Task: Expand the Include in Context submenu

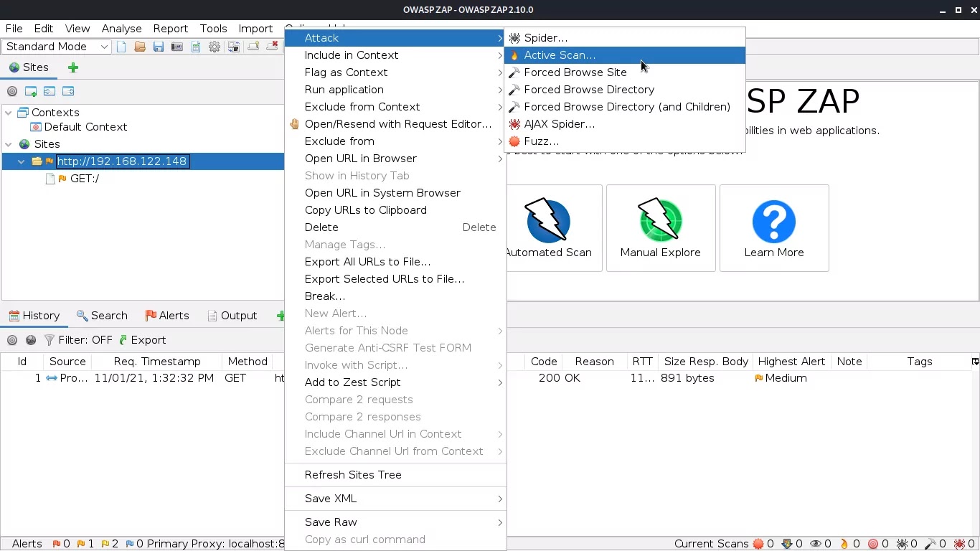Action: pyautogui.click(x=395, y=55)
